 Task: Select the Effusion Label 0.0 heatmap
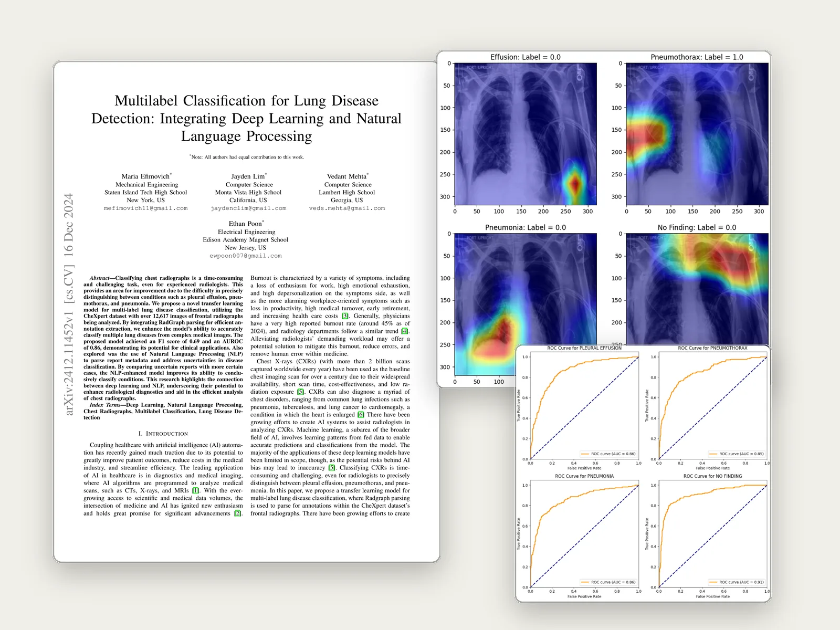point(526,134)
